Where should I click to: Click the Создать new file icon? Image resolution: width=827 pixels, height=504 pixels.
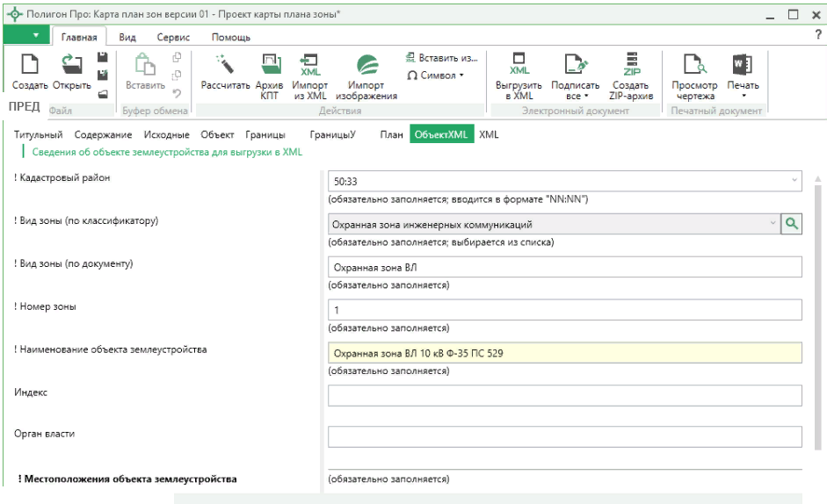[x=29, y=65]
